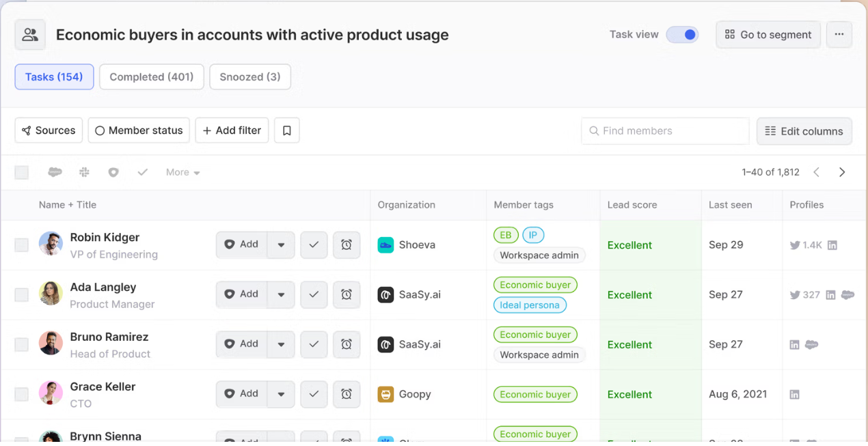
Task: Click the Go to segment button
Action: point(768,34)
